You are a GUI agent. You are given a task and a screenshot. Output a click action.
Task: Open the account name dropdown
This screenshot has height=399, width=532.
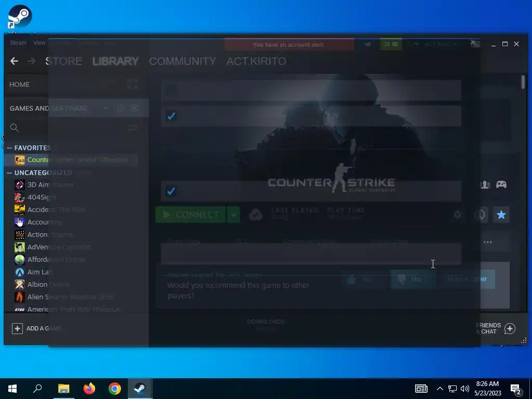[441, 44]
